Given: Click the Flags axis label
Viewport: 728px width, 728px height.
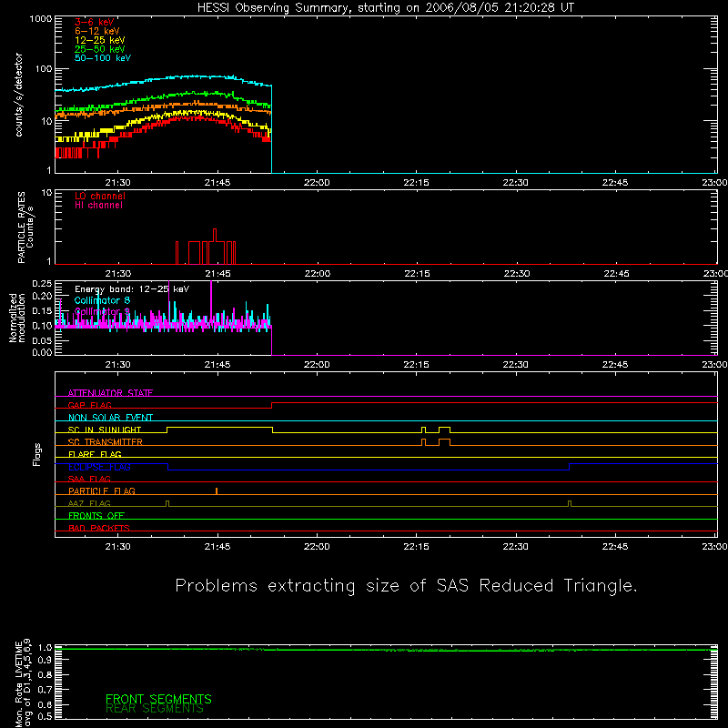Looking at the screenshot, I should pos(36,454).
